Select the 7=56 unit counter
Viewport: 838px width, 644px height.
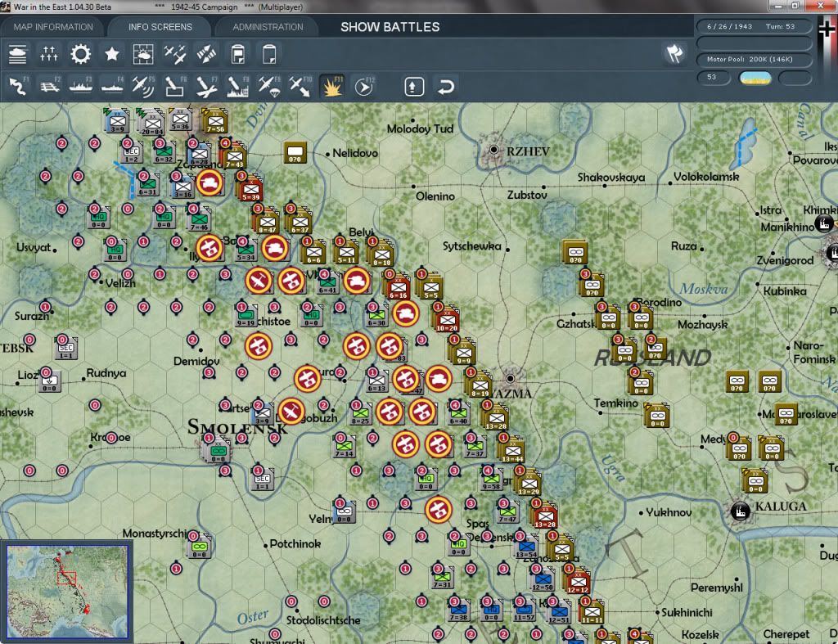tap(216, 121)
